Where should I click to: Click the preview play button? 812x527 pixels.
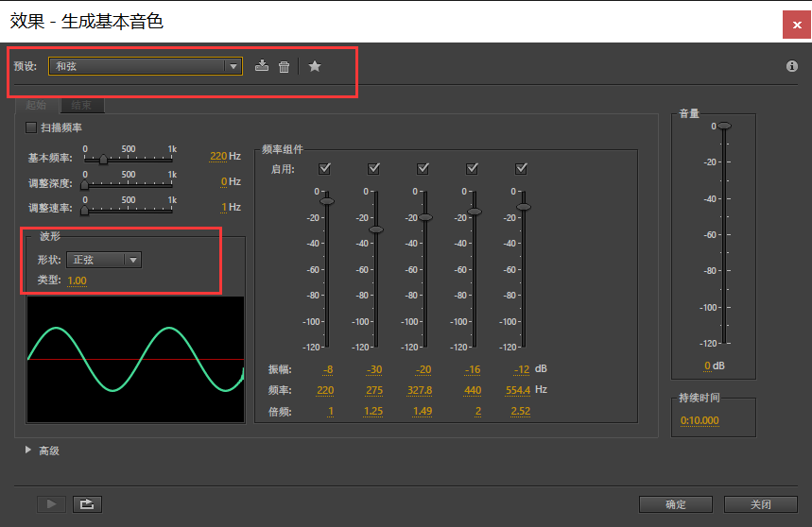[x=51, y=503]
